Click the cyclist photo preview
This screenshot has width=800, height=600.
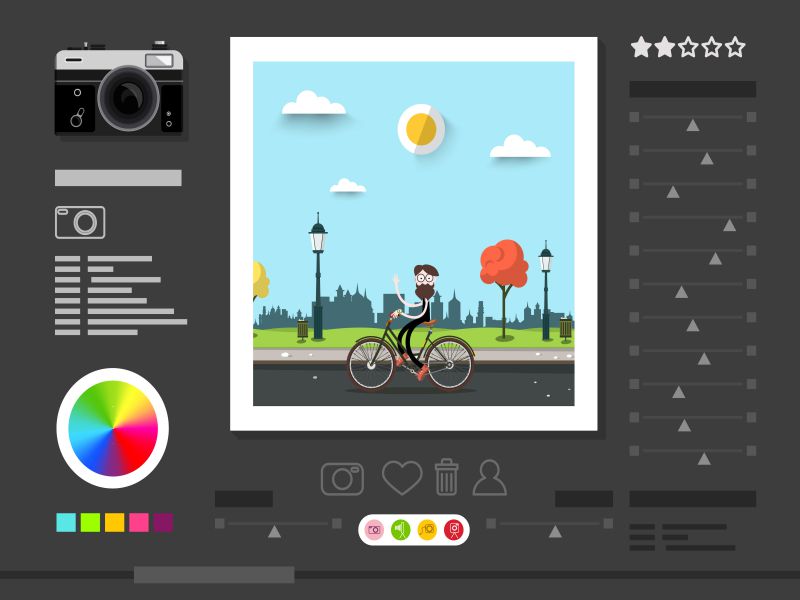[413, 234]
